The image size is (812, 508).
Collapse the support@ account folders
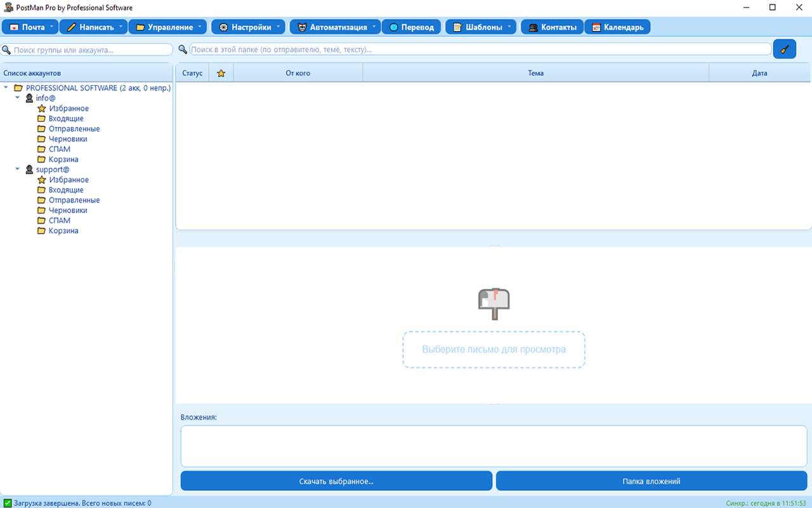point(18,170)
